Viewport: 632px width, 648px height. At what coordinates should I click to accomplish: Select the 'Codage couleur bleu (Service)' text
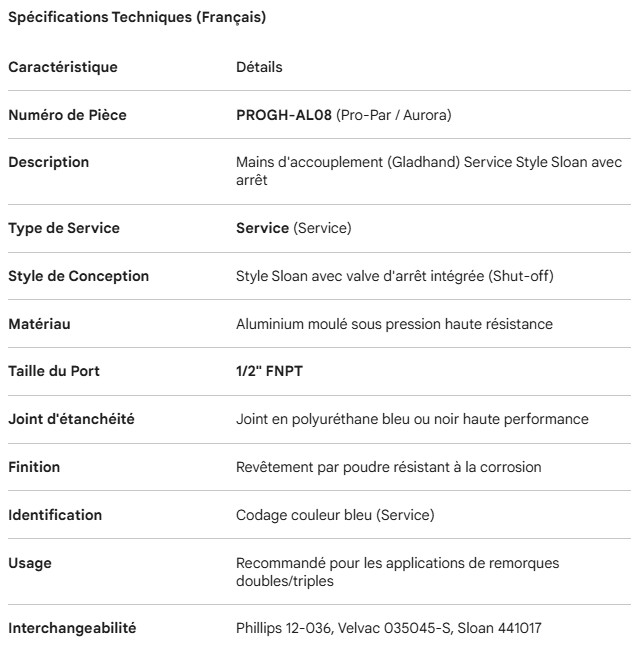click(322, 515)
